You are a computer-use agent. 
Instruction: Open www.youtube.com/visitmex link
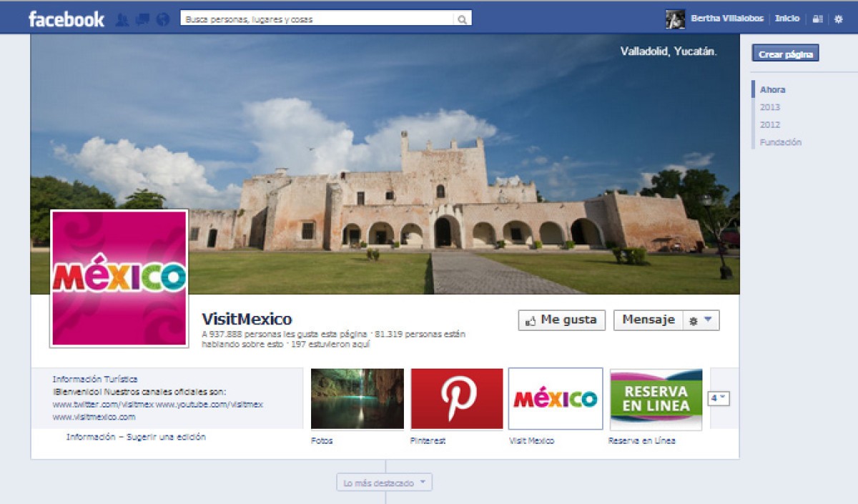click(x=209, y=404)
